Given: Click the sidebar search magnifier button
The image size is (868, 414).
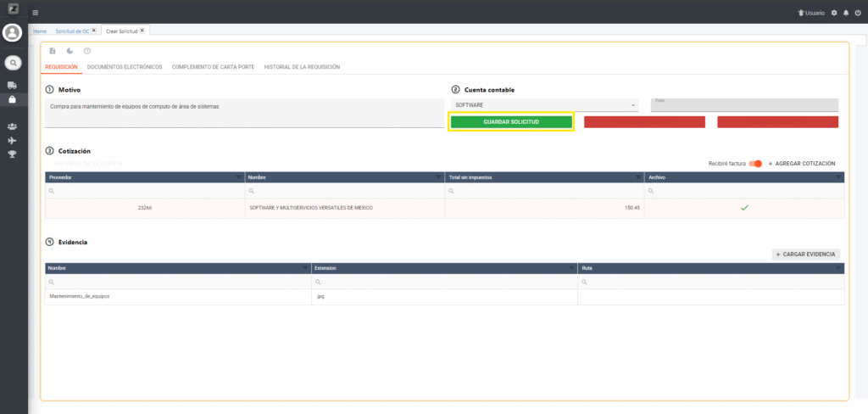Looking at the screenshot, I should tap(13, 62).
